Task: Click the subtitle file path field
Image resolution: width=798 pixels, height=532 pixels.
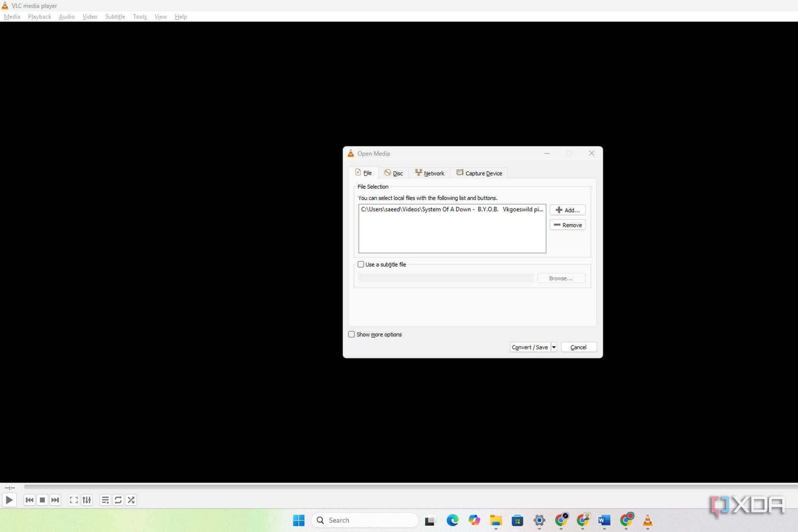Action: [x=446, y=278]
